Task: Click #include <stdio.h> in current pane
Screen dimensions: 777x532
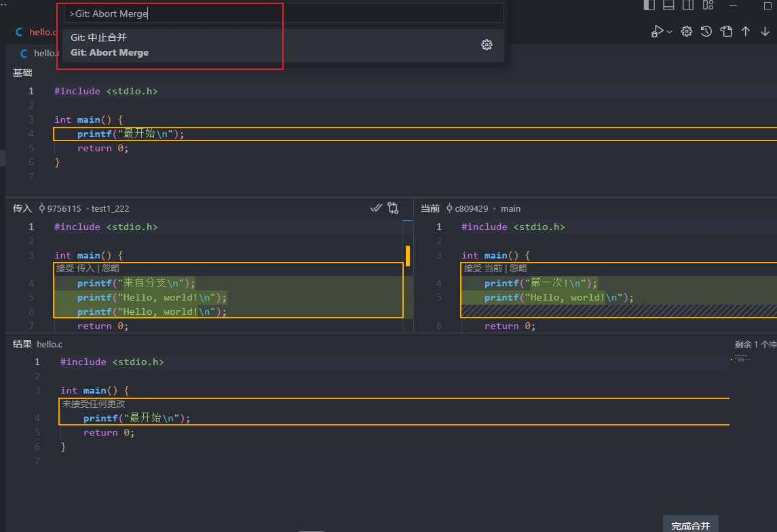Action: click(513, 227)
